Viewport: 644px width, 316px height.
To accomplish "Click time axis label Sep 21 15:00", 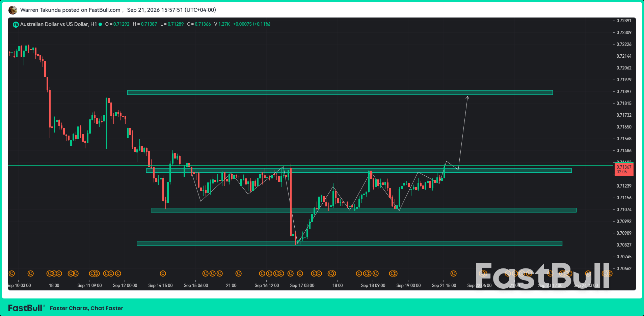I will click(x=444, y=286).
